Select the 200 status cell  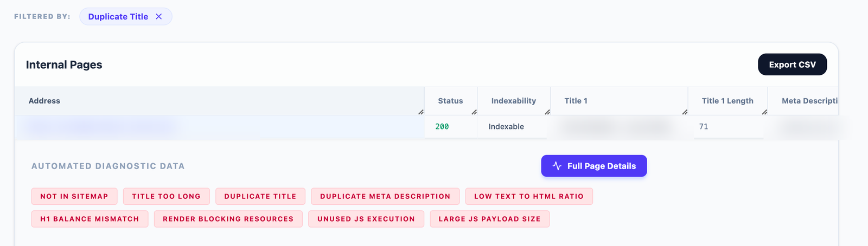(x=450, y=126)
